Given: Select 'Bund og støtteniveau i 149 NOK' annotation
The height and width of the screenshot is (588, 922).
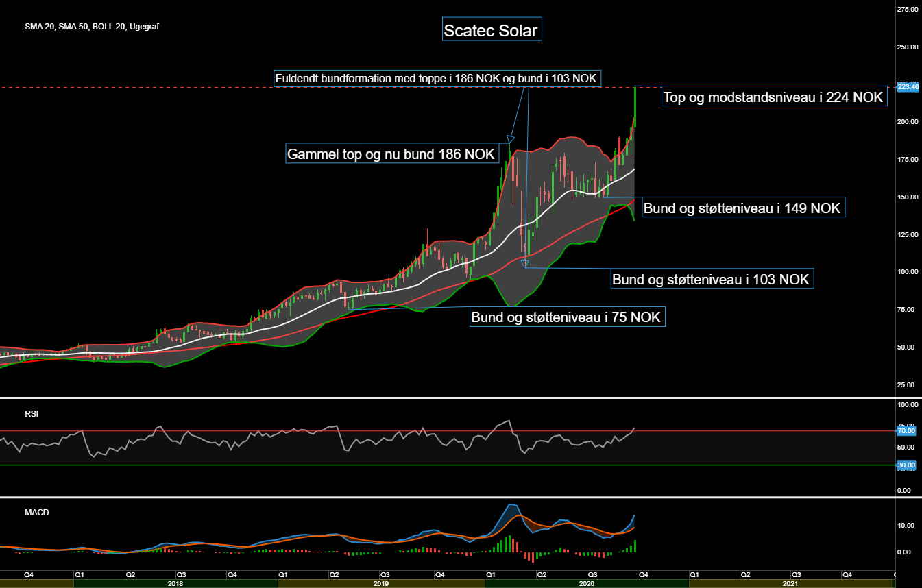Looking at the screenshot, I should tap(743, 207).
